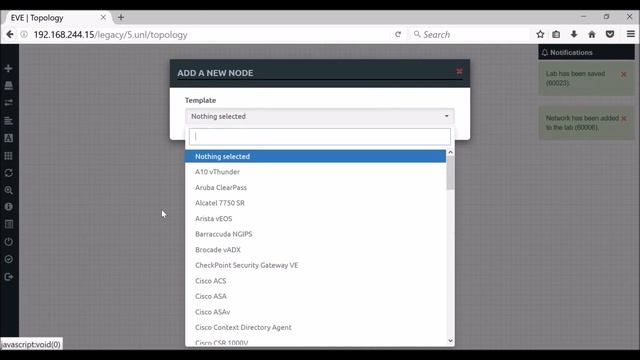Click the Close lab power sidebar icon
Viewport: 640px width, 360px height.
coord(8,242)
